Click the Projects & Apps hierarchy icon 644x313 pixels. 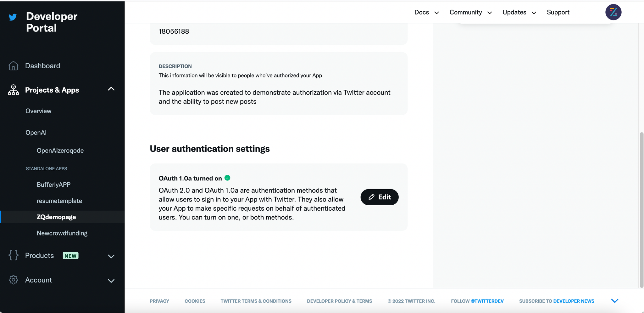[13, 90]
